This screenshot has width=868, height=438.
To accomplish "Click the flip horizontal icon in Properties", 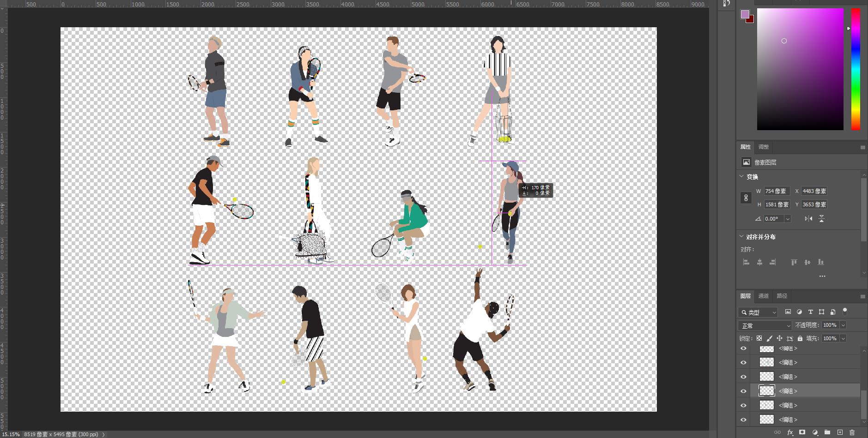I will click(x=808, y=219).
